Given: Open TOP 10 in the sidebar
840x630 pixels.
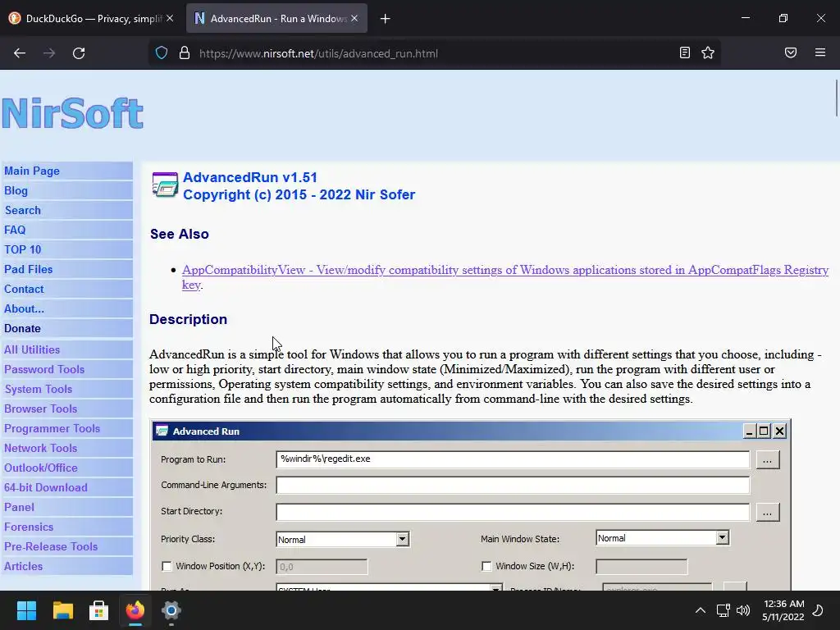Looking at the screenshot, I should tap(22, 249).
